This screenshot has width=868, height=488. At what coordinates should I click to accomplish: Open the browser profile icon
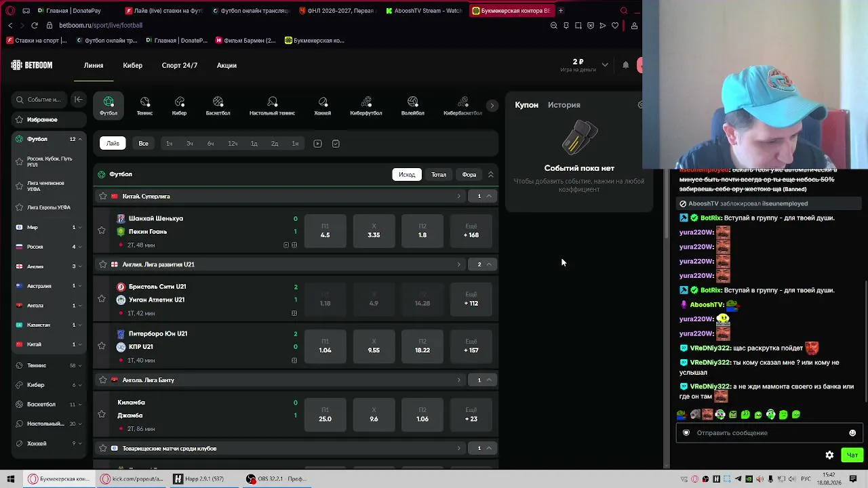(x=634, y=26)
